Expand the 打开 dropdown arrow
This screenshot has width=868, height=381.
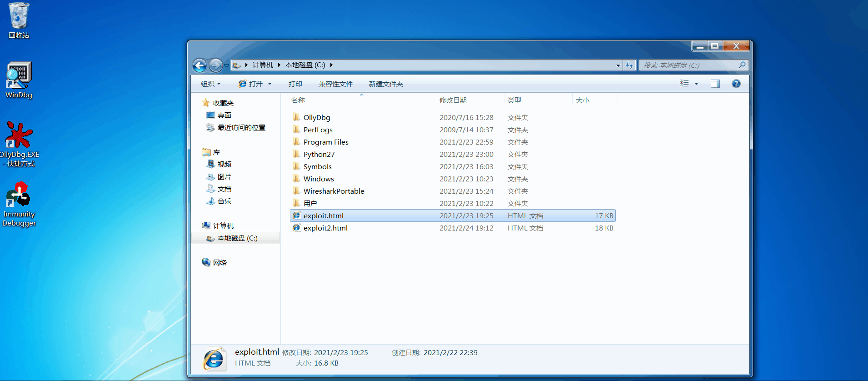(x=269, y=84)
